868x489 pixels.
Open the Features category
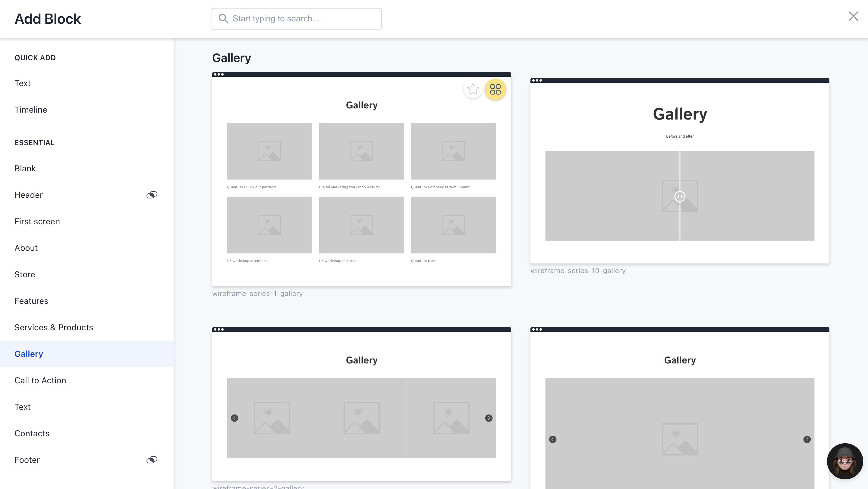coord(86,301)
